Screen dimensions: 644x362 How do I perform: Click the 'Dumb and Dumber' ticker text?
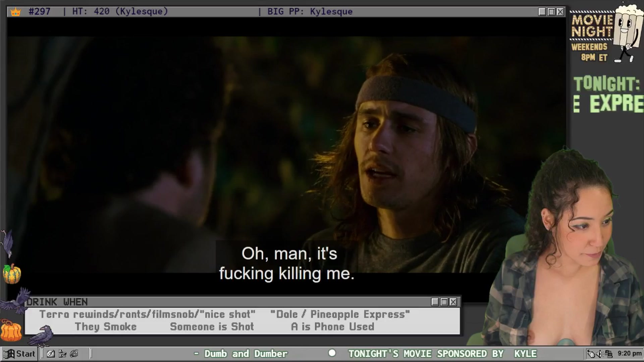pos(246,354)
